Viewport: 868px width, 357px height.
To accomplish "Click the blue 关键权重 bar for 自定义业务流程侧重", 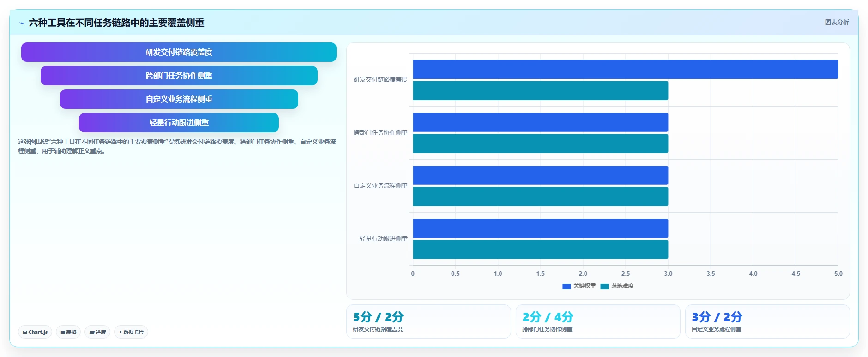I will (540, 175).
